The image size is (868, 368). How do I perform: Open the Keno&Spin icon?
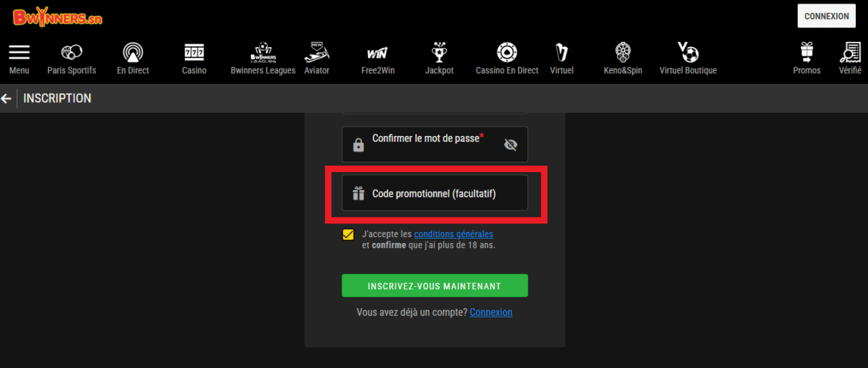point(623,53)
